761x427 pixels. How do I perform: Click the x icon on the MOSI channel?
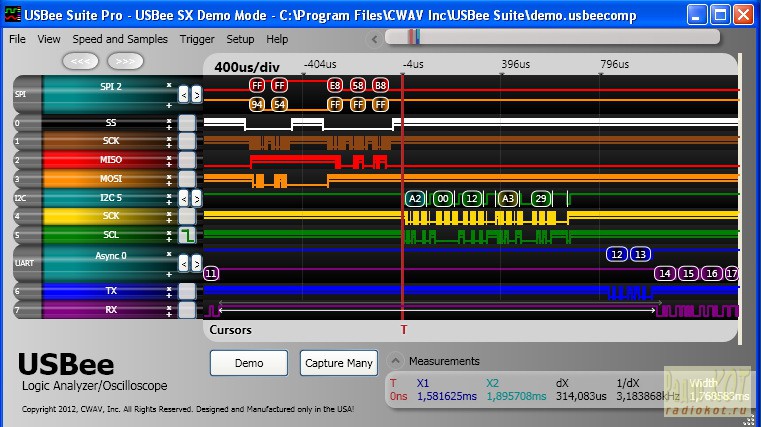pos(169,177)
